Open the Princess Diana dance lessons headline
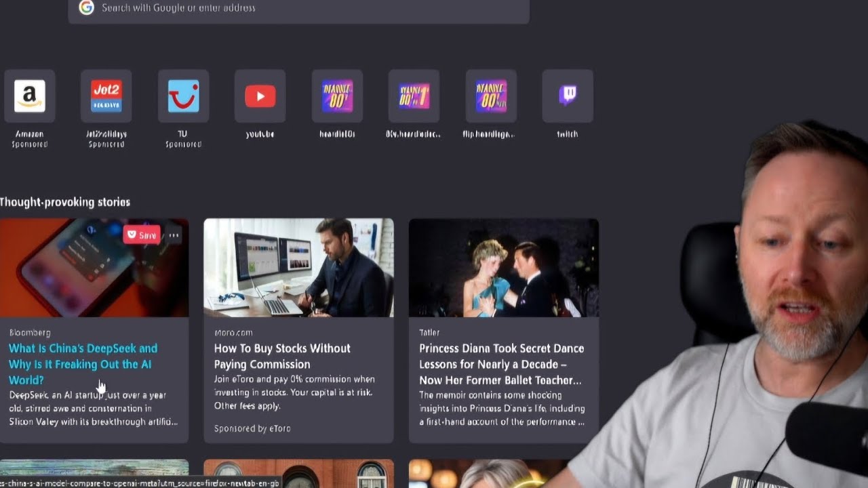 point(501,364)
